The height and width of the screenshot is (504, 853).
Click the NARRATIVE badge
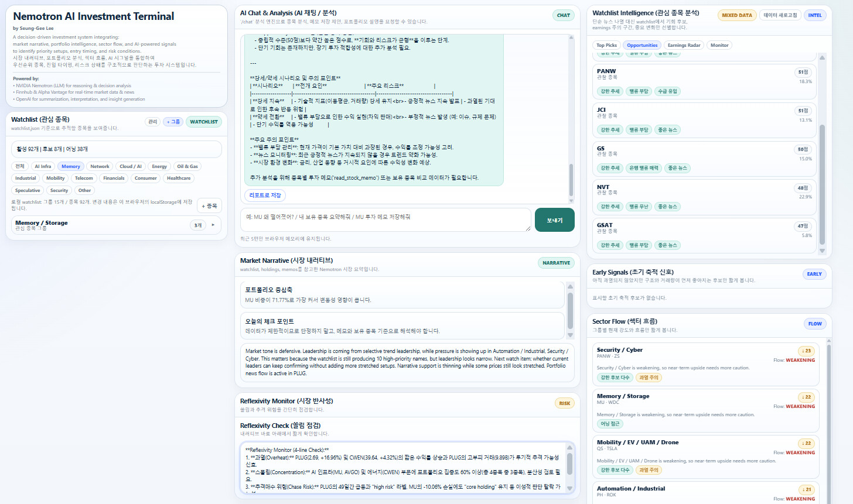(556, 263)
